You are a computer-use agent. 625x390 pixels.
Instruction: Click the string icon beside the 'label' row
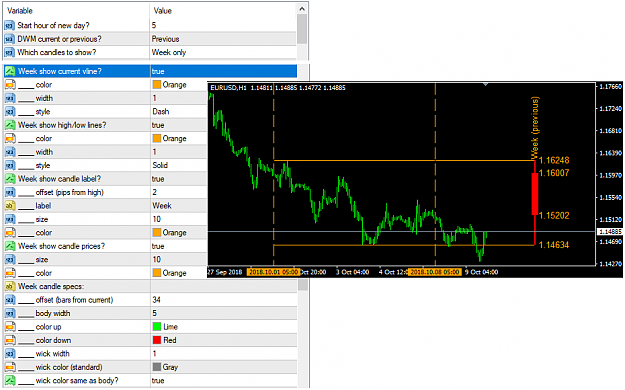click(10, 206)
